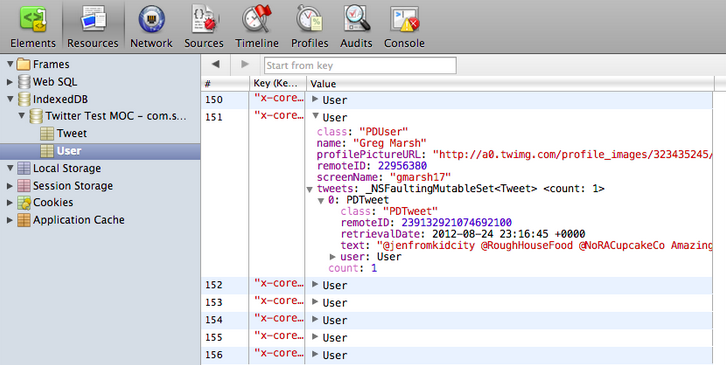726x365 pixels.
Task: Click the Session Storage icon
Action: click(x=24, y=186)
